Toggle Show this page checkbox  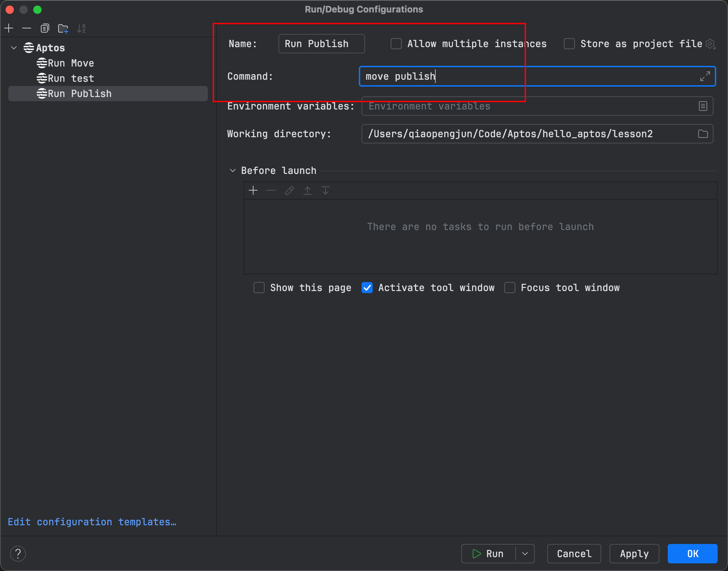click(259, 288)
